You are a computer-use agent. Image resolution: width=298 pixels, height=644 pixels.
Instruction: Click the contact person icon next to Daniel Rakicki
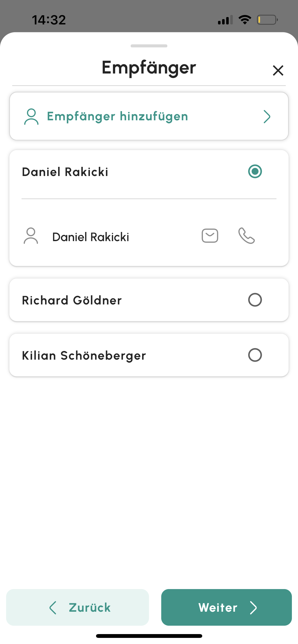coord(31,236)
